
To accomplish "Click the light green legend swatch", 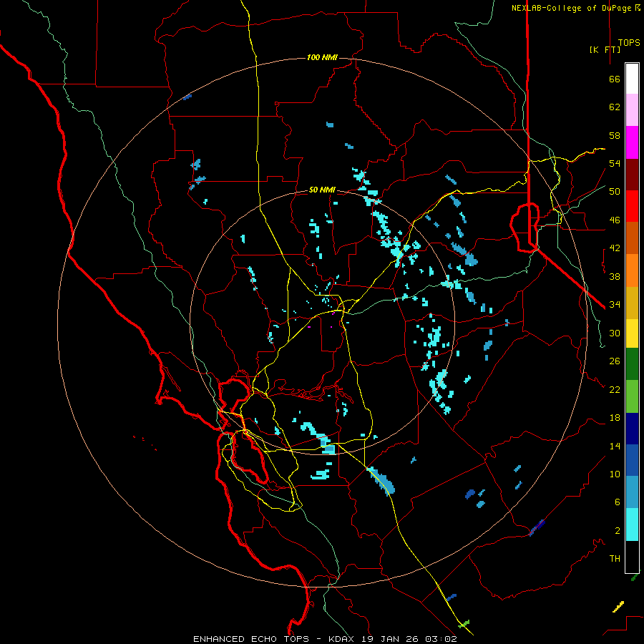I will pyautogui.click(x=632, y=396).
